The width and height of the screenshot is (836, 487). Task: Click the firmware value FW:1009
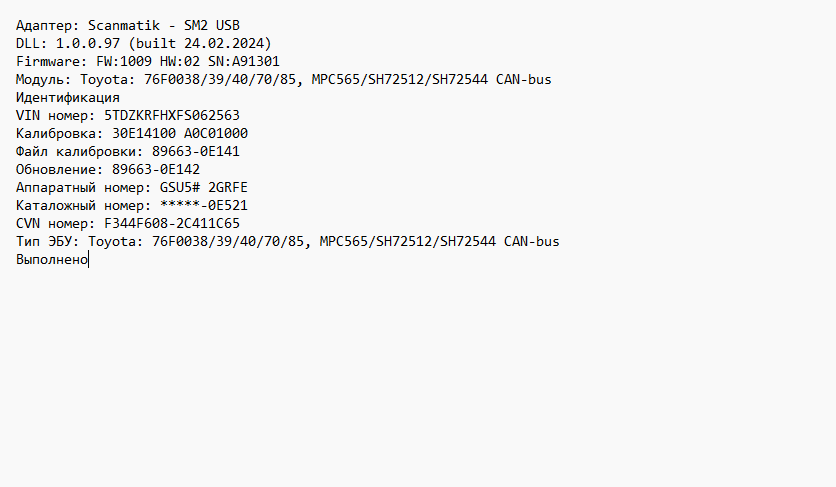pyautogui.click(x=120, y=61)
